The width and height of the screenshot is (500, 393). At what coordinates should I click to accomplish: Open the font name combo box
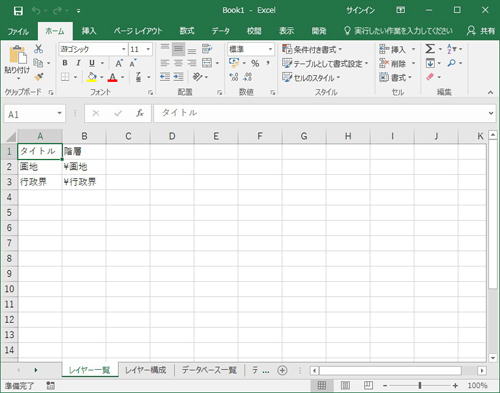point(93,49)
